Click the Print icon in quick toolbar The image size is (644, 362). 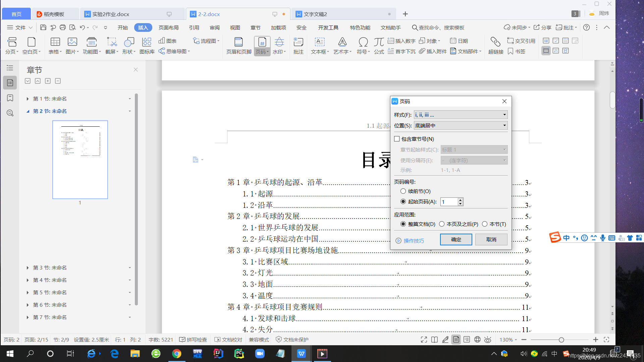[x=62, y=27]
